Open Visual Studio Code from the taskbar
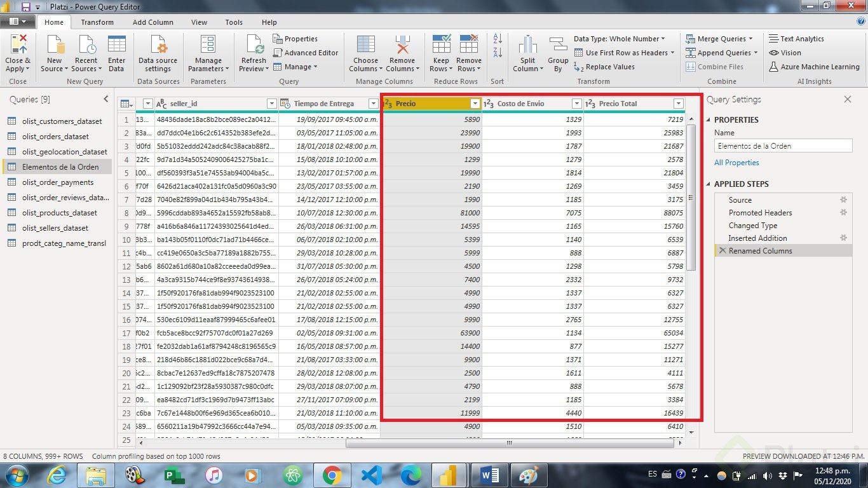868x488 pixels. 370,475
